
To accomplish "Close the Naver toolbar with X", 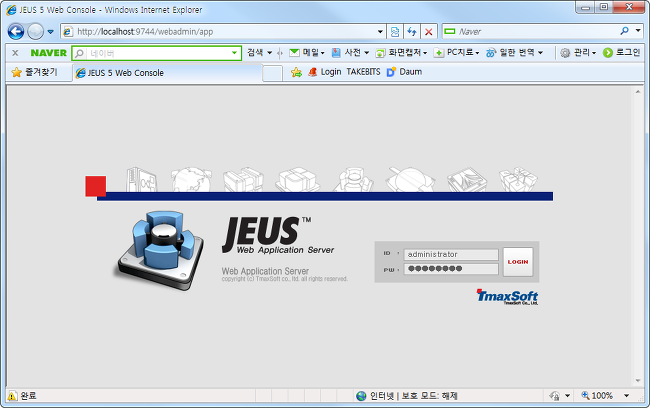I will (x=15, y=53).
